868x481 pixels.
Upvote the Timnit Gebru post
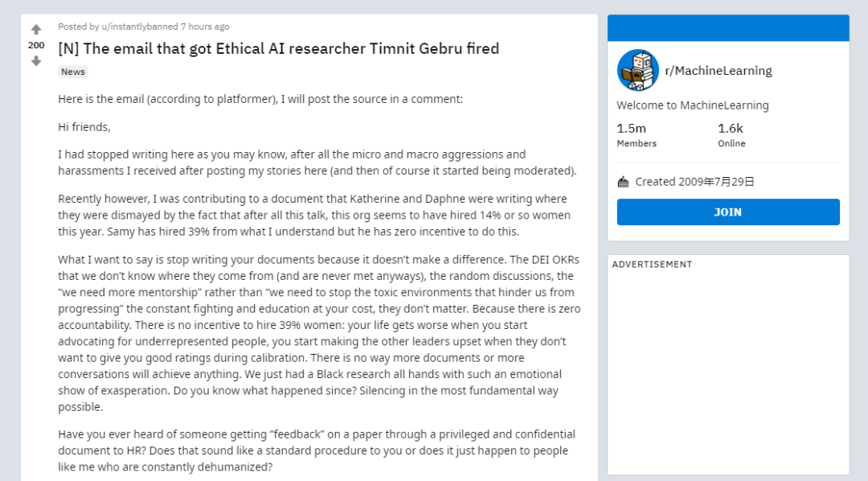(x=36, y=30)
